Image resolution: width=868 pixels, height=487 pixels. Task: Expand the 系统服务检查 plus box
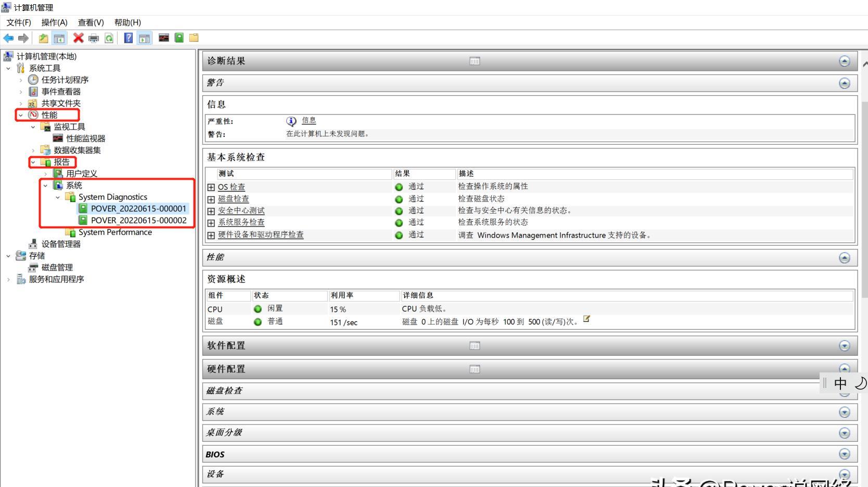(x=211, y=223)
